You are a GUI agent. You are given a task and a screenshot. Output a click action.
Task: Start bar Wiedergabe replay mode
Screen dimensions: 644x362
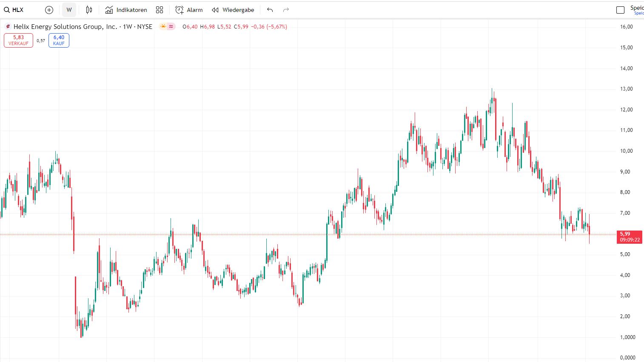pyautogui.click(x=233, y=10)
